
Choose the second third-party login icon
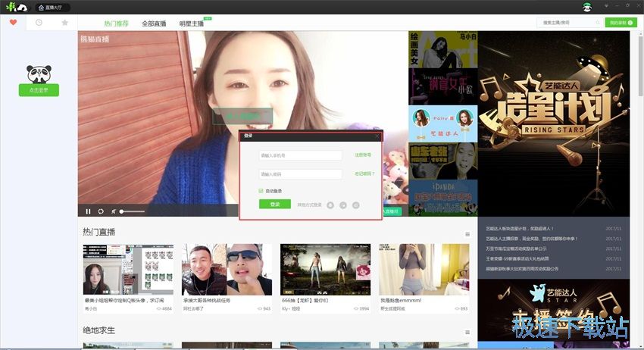[x=343, y=205]
